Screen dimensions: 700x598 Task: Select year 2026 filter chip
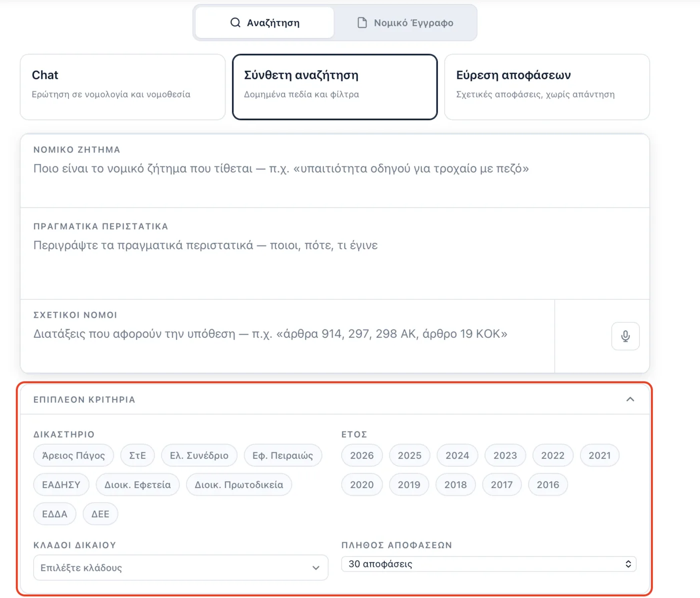point(362,456)
